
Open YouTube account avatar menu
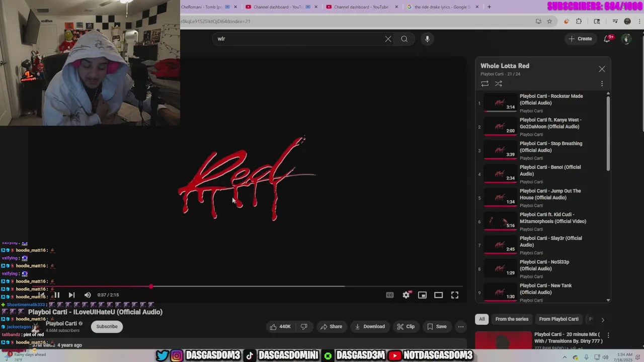tap(626, 39)
